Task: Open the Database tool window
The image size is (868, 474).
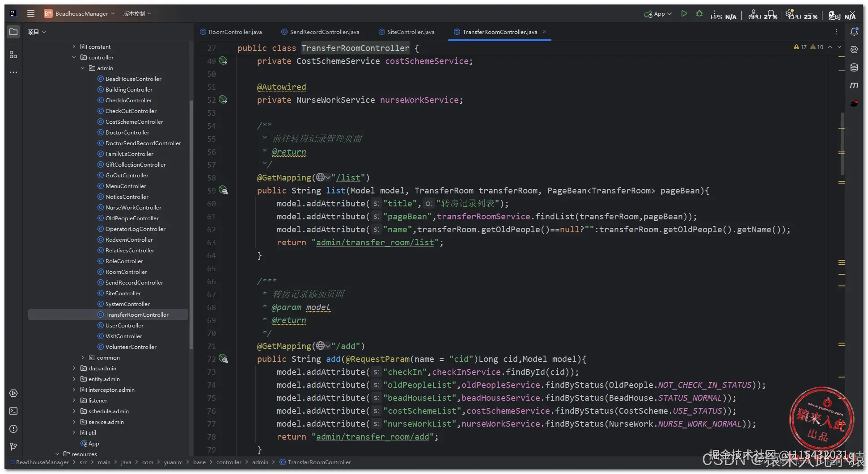Action: pos(854,67)
